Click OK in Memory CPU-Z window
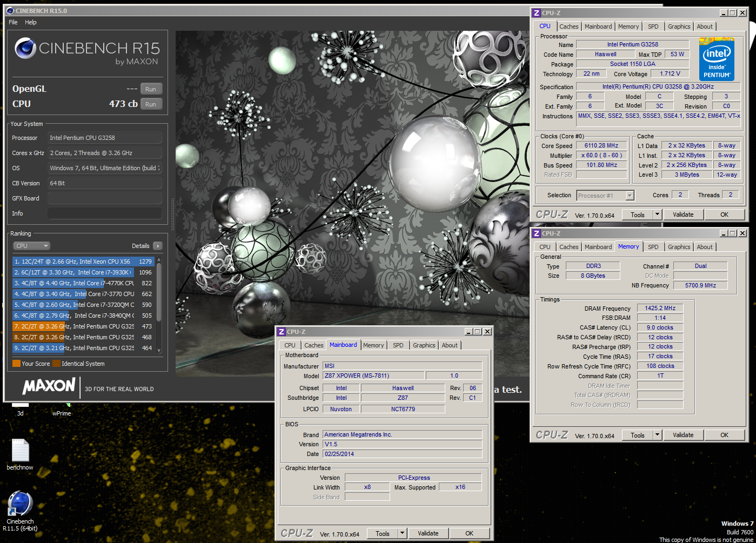Image resolution: width=756 pixels, height=543 pixels. click(x=724, y=435)
